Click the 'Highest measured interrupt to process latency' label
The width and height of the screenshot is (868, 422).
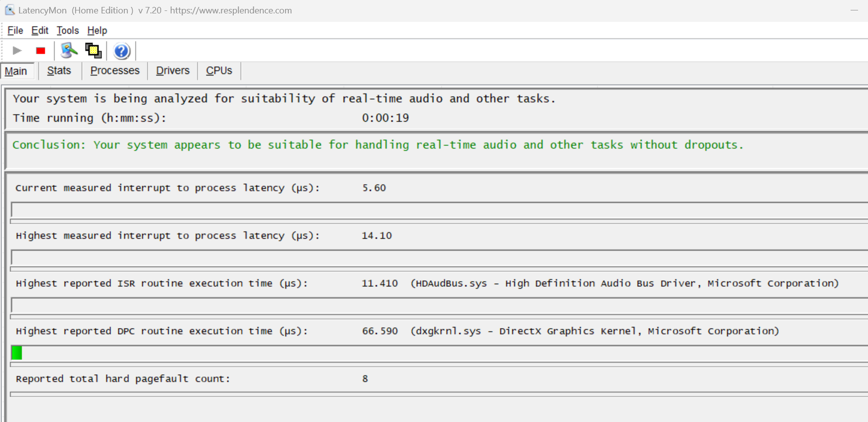[168, 236]
